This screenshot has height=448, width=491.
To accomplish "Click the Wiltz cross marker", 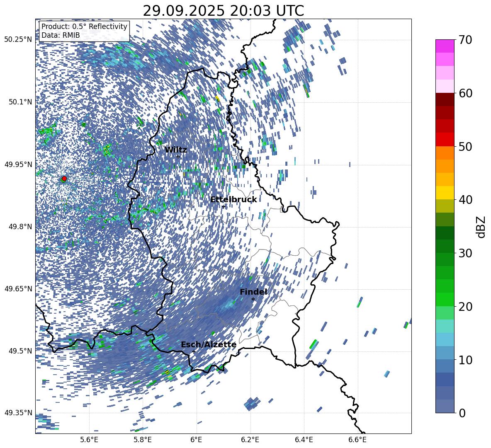I will pos(178,156).
